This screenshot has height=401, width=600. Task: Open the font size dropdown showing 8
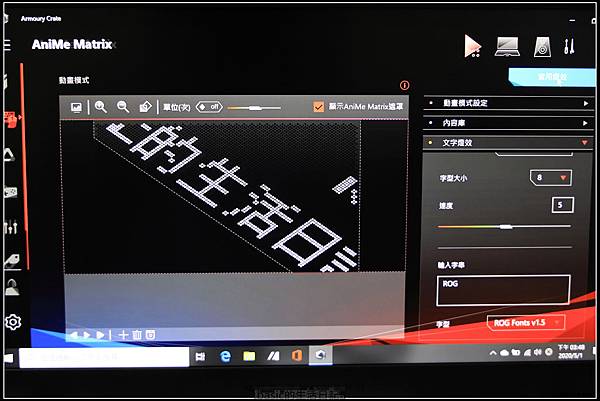551,178
